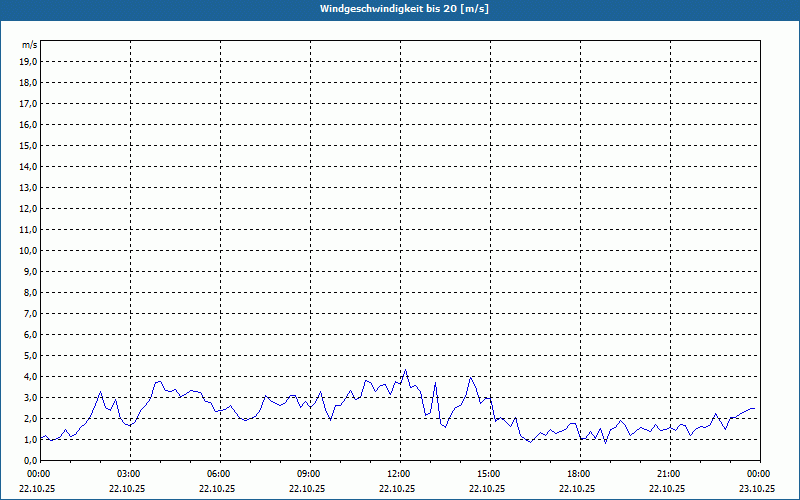Click the 06:00 time axis label
The image size is (800, 500).
point(218,474)
